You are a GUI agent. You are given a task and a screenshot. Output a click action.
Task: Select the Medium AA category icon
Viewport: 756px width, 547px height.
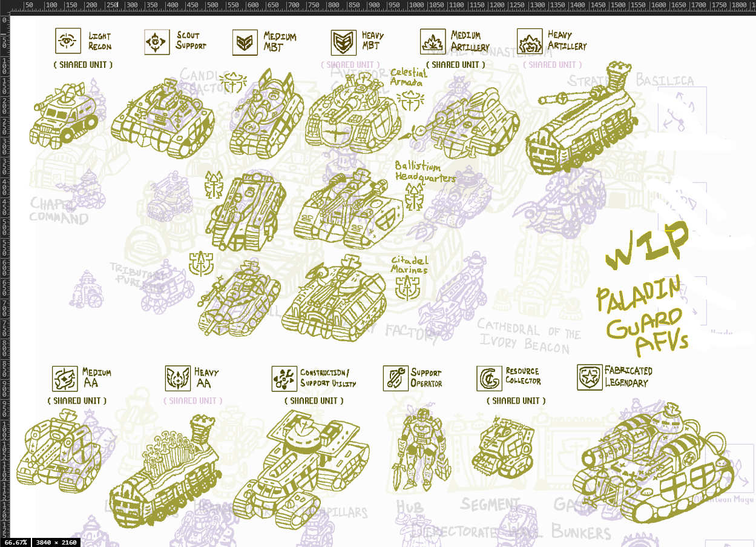64,379
